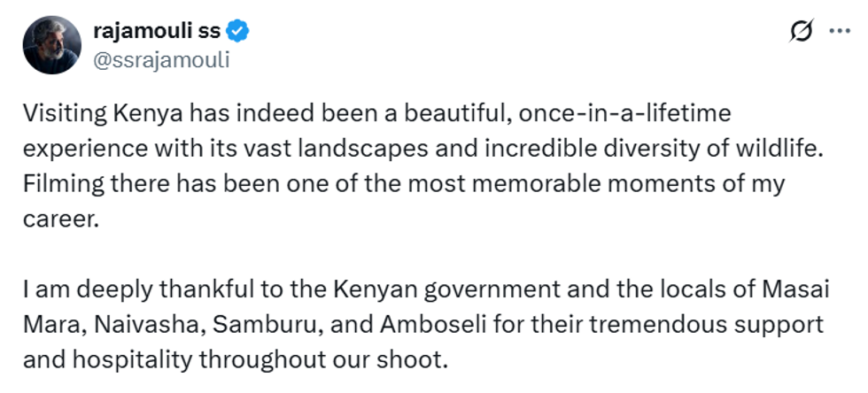Image resolution: width=868 pixels, height=393 pixels.
Task: Click the blue verified checkmark badge
Action: [x=239, y=32]
